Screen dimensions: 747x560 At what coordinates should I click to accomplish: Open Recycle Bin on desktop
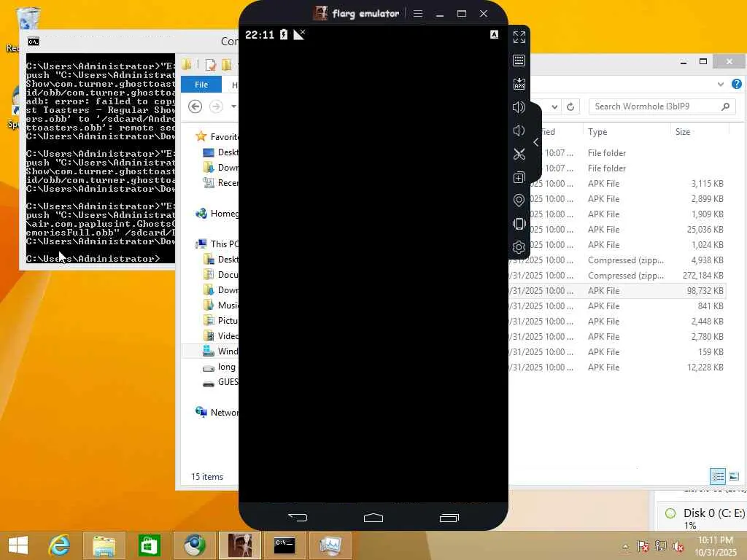28,19
